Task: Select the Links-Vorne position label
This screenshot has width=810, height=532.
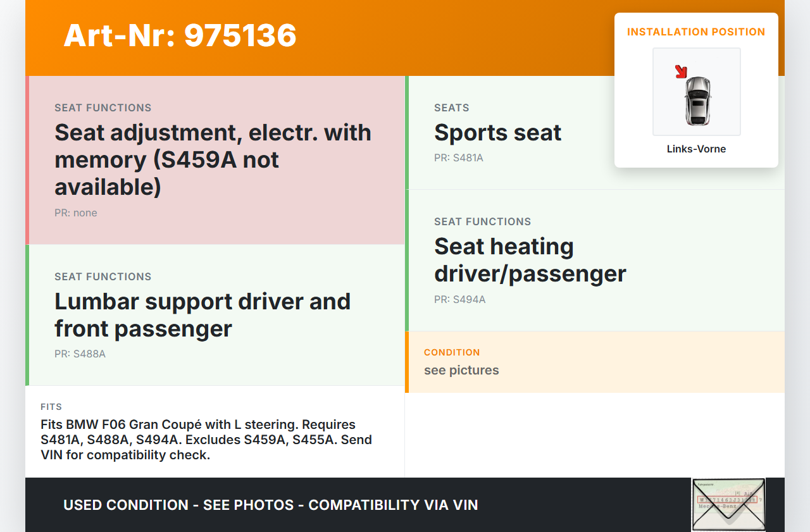Action: point(696,149)
